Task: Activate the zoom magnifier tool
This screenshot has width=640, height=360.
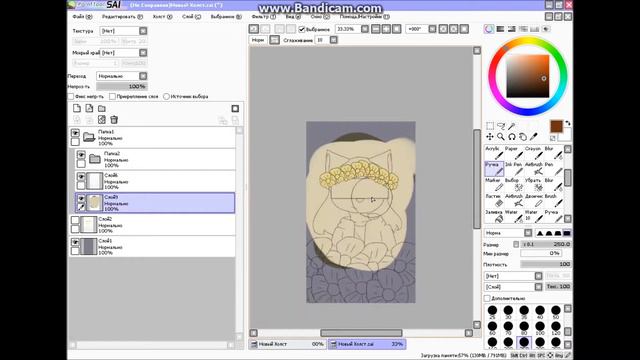Action: pos(501,137)
